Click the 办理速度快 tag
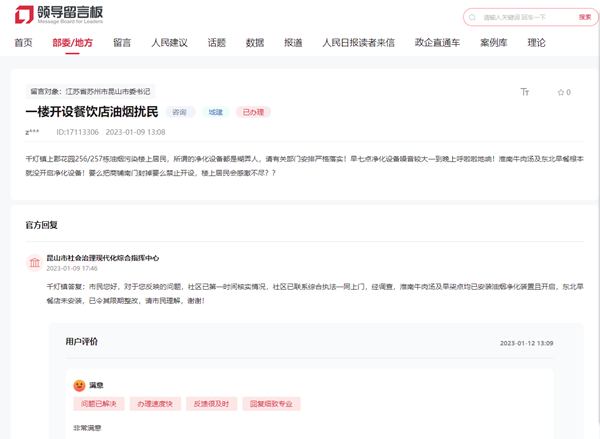 click(155, 404)
